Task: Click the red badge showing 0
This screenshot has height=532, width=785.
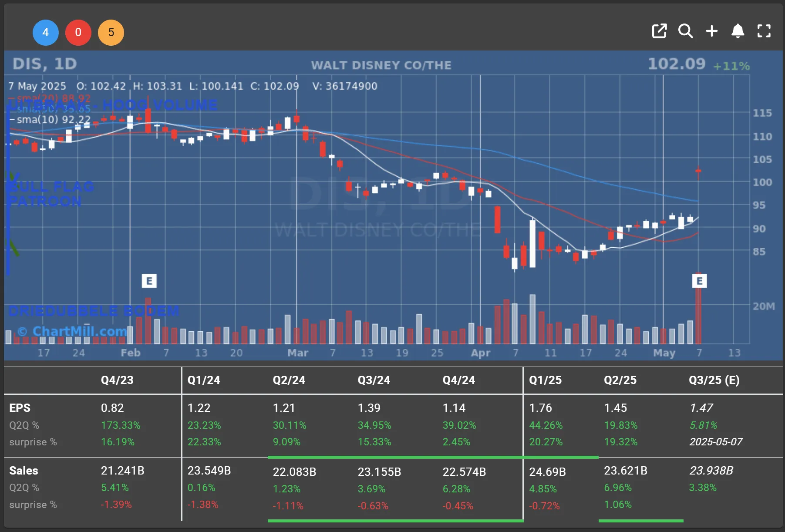Action: pos(78,32)
